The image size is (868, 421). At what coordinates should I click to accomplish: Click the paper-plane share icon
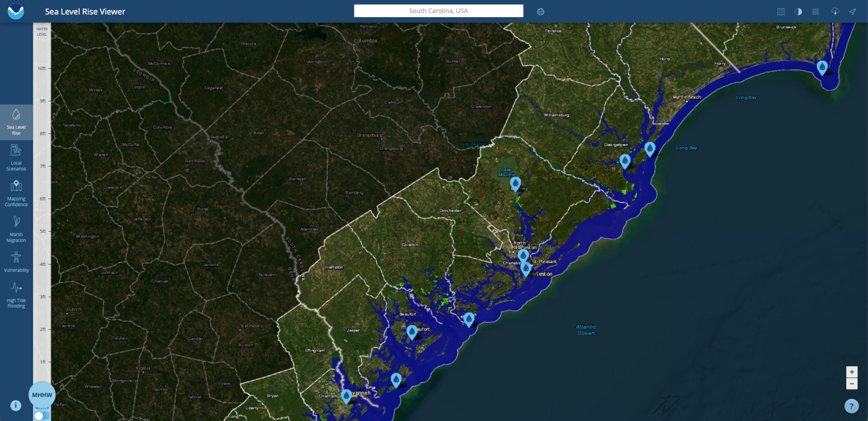[x=853, y=11]
